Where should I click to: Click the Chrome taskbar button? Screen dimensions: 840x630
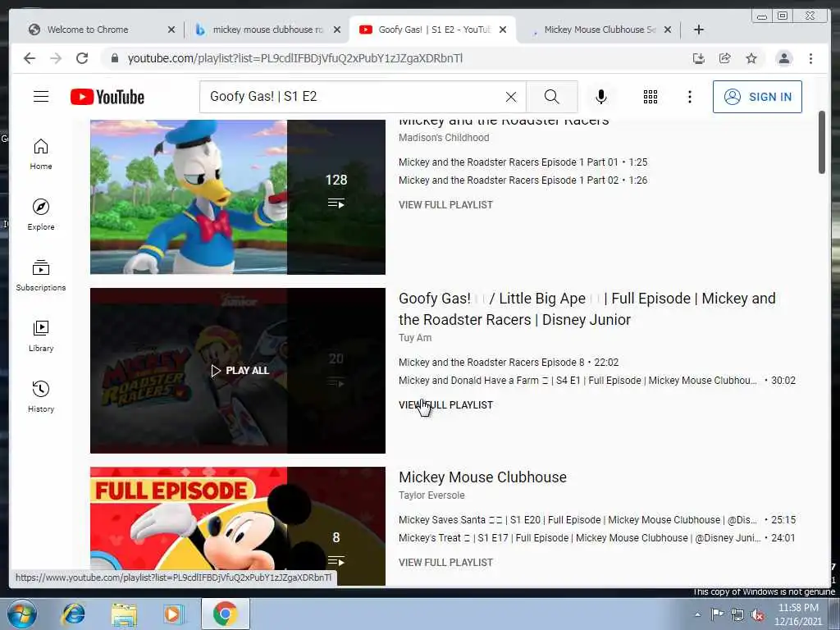(x=225, y=614)
